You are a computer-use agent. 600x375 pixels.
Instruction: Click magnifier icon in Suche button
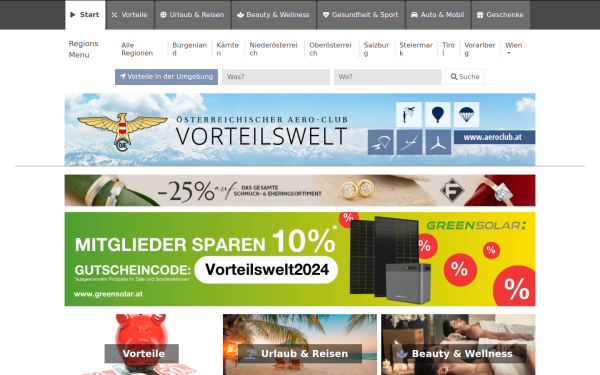click(x=454, y=77)
